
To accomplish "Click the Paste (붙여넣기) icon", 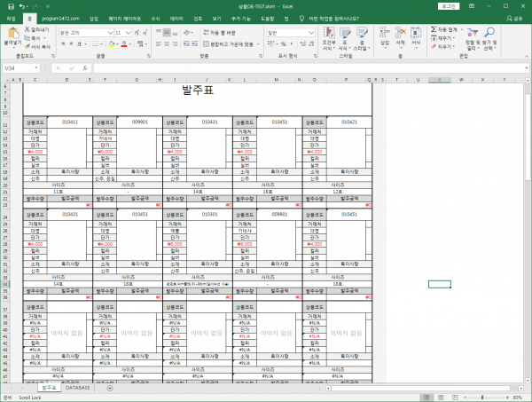I will pyautogui.click(x=11, y=35).
